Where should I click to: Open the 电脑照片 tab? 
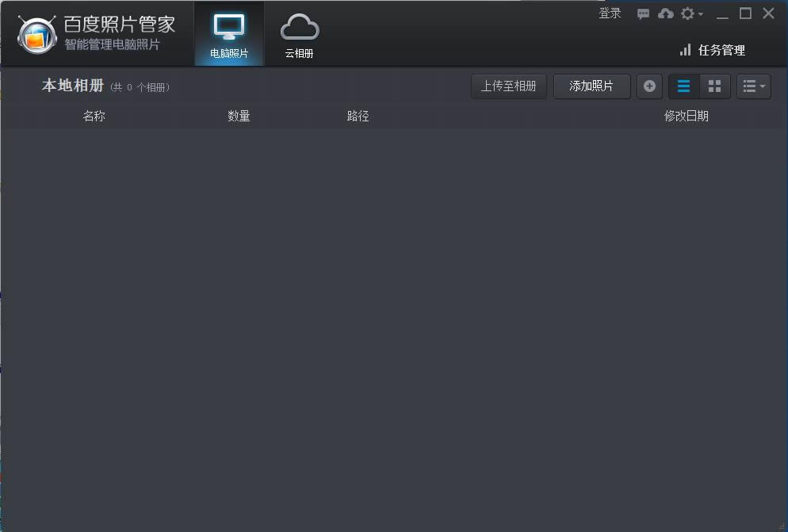pyautogui.click(x=229, y=34)
